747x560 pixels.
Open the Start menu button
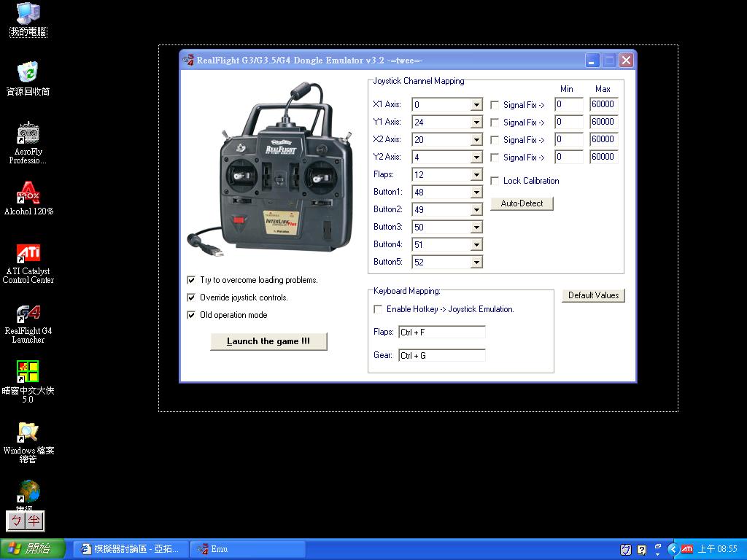pyautogui.click(x=32, y=549)
